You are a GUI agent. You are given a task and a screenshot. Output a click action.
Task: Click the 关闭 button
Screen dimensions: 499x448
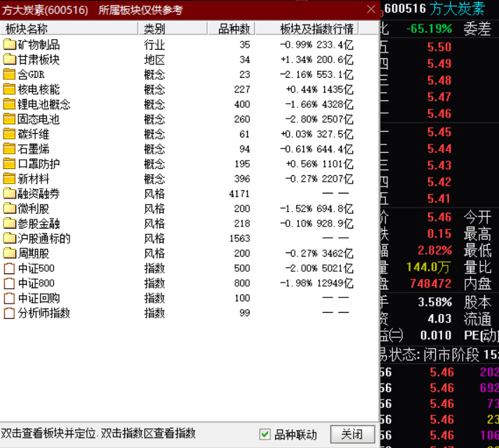point(352,434)
